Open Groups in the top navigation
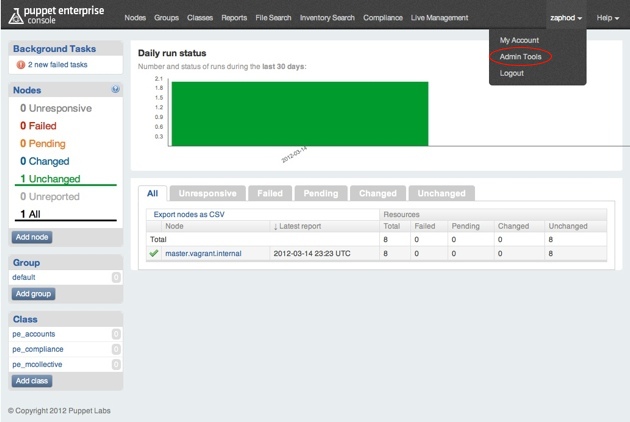Screen dimensions: 630x422 coord(166,18)
